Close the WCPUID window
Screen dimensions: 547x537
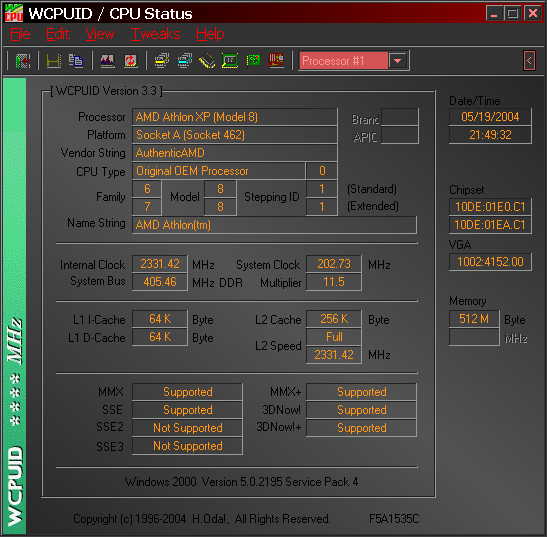(x=533, y=14)
